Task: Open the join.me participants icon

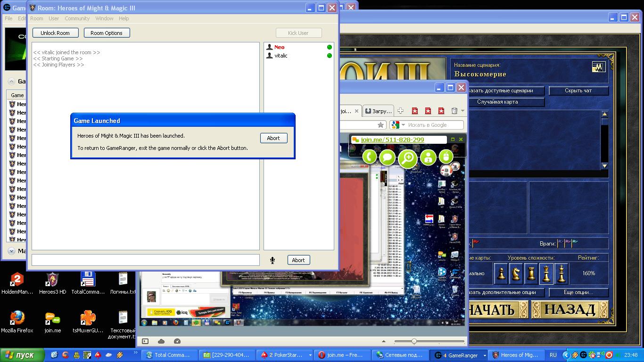Action: [428, 157]
